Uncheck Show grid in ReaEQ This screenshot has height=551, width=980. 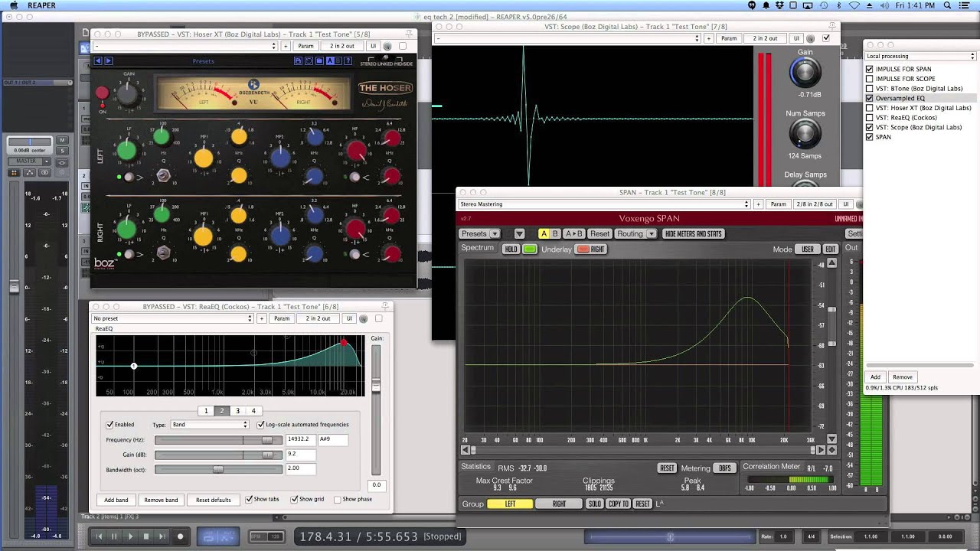tap(295, 499)
